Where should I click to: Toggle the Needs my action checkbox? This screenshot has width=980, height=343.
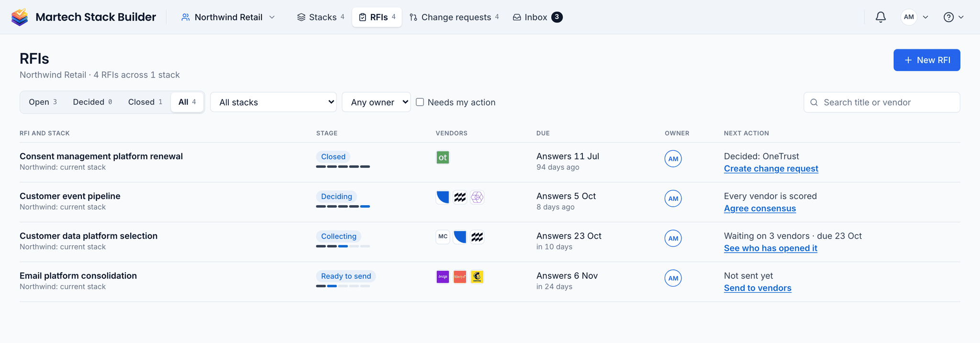(x=420, y=102)
